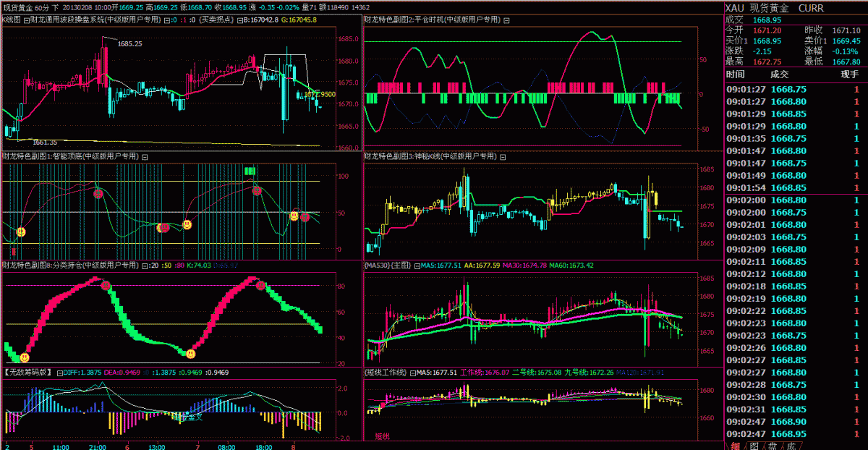868x450 pixels.
Task: Expand the 平仓时机 indicator settings box
Action: 505,20
